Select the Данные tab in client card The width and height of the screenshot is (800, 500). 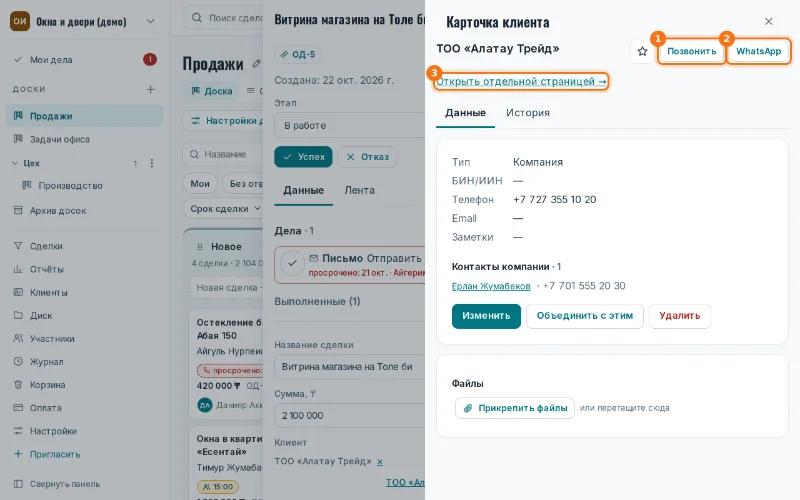coord(465,113)
